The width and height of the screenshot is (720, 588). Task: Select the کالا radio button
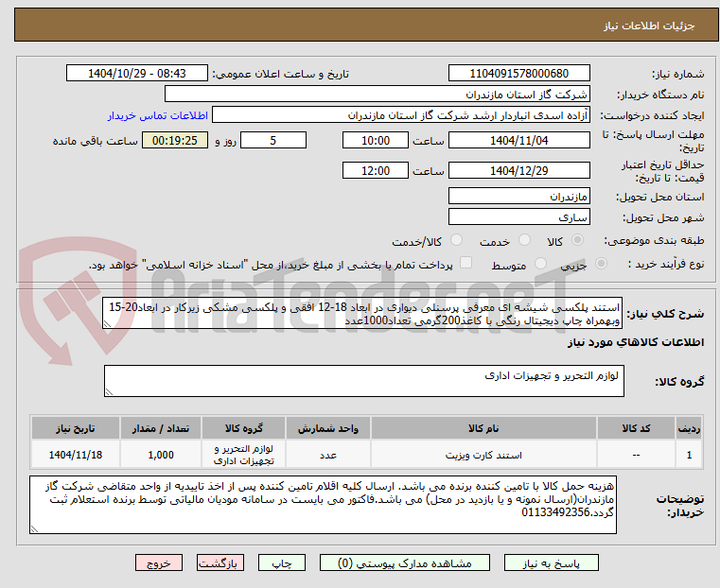pos(578,240)
